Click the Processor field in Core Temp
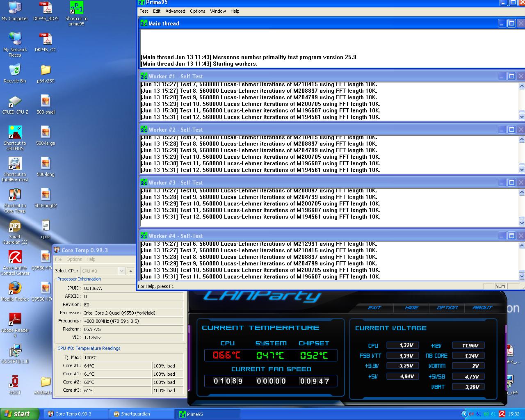Screen dimensions: 525x420 coord(133,313)
